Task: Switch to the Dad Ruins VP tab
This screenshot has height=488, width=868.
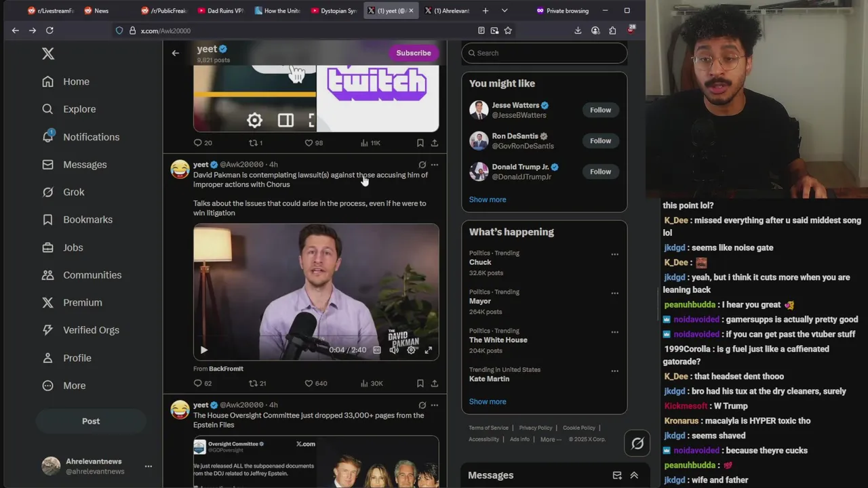Action: tap(220, 11)
